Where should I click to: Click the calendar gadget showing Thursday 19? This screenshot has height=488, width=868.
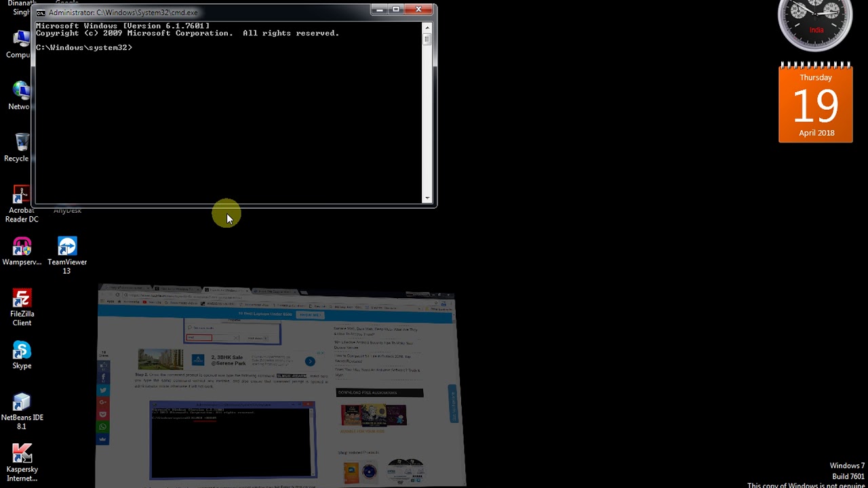click(x=816, y=102)
